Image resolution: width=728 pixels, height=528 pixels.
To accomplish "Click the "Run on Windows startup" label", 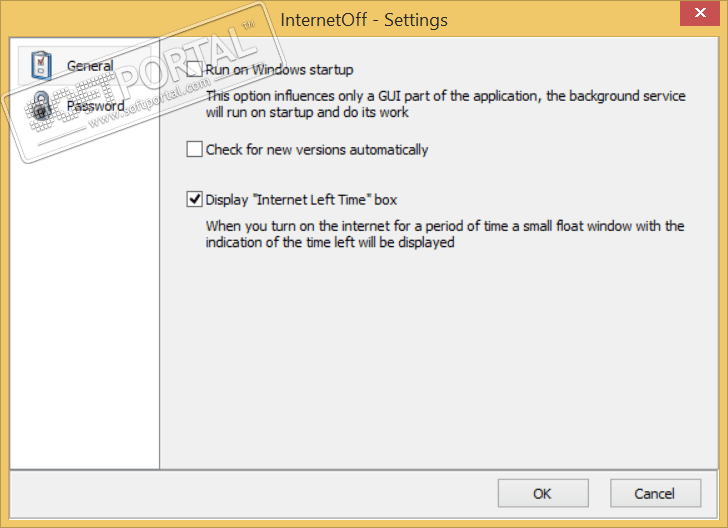I will 279,70.
